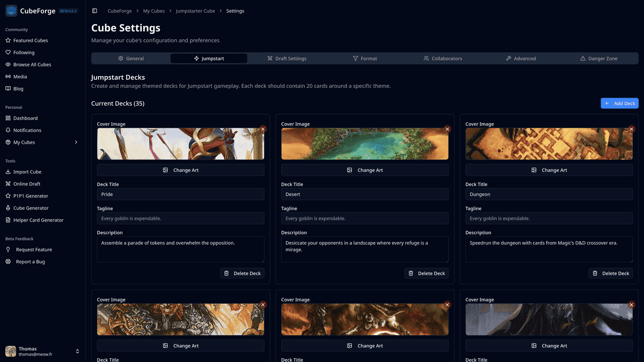Open the Media section
Image resolution: width=644 pixels, height=362 pixels.
23,76
